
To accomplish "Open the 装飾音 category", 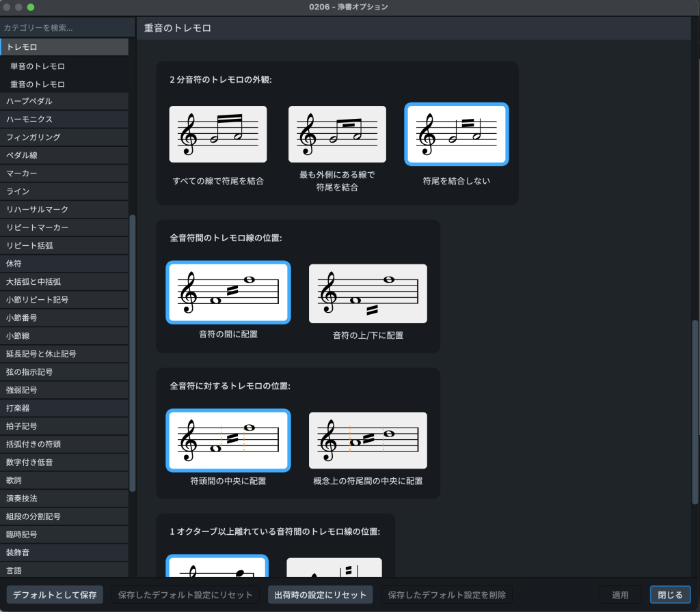I will (64, 552).
